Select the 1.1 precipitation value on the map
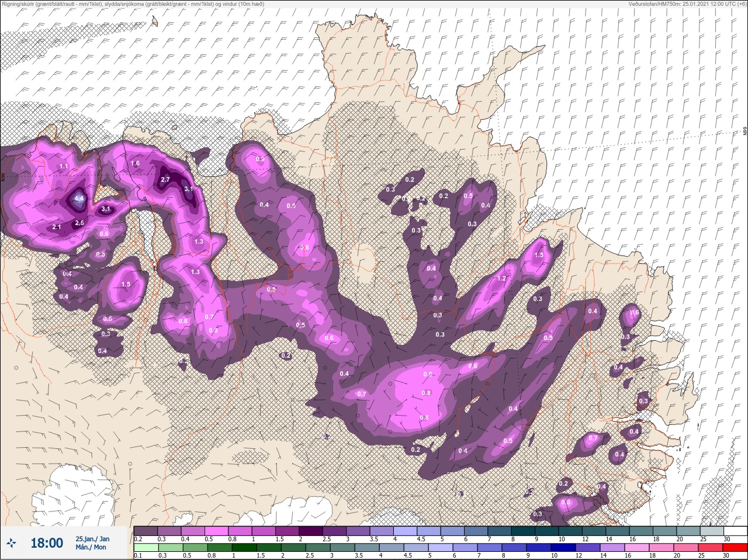748x560 pixels. point(64,166)
